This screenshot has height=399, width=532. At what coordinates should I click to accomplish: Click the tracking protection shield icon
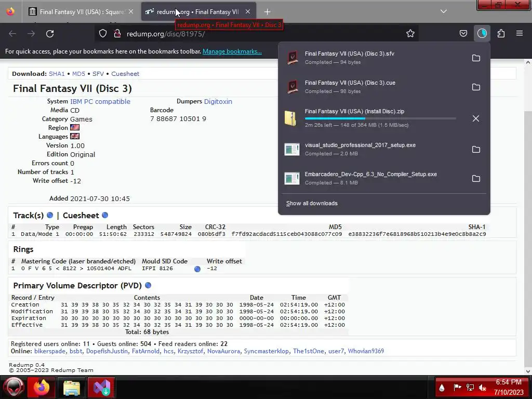point(103,34)
